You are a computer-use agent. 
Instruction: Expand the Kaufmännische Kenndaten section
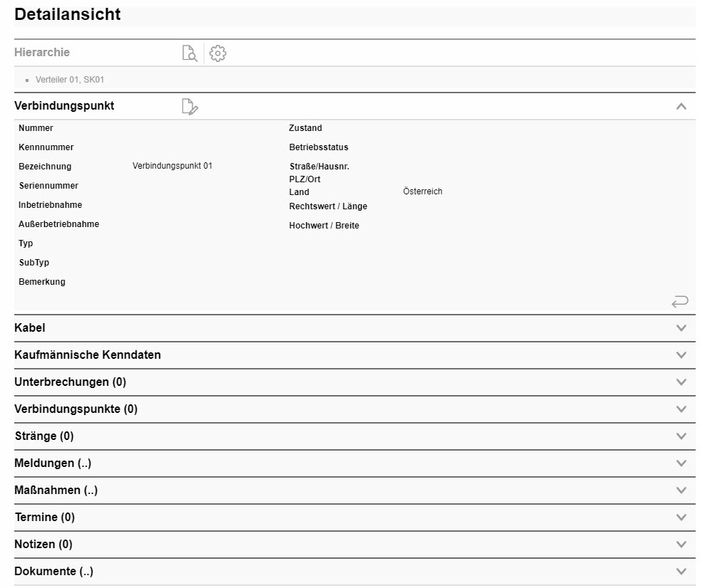(x=681, y=355)
